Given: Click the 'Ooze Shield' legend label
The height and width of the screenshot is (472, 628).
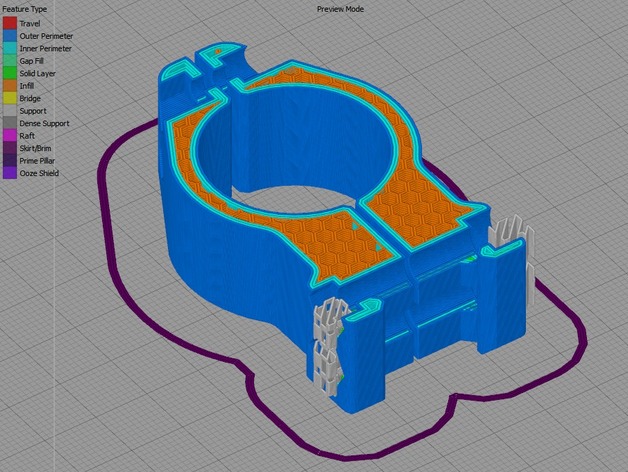Looking at the screenshot, I should 39,173.
